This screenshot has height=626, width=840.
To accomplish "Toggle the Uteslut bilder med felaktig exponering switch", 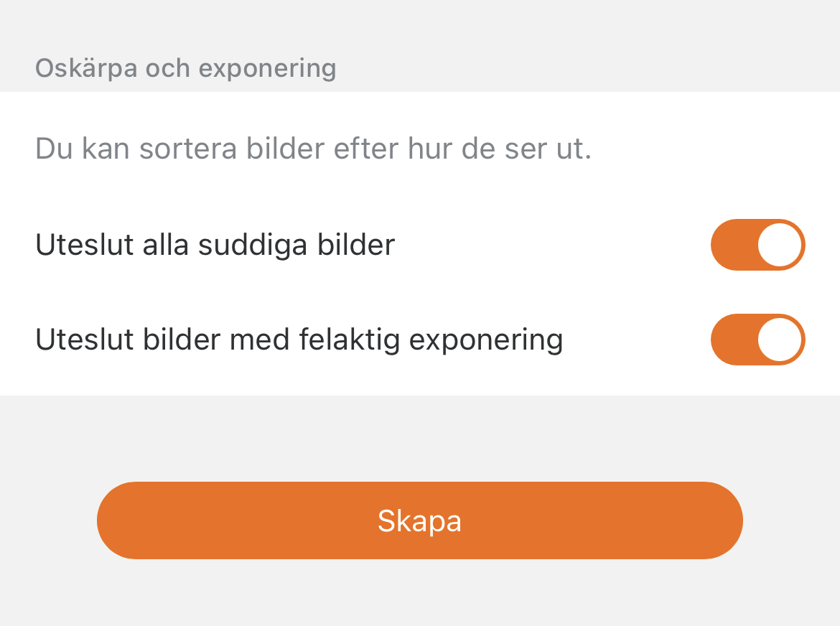I will point(757,340).
